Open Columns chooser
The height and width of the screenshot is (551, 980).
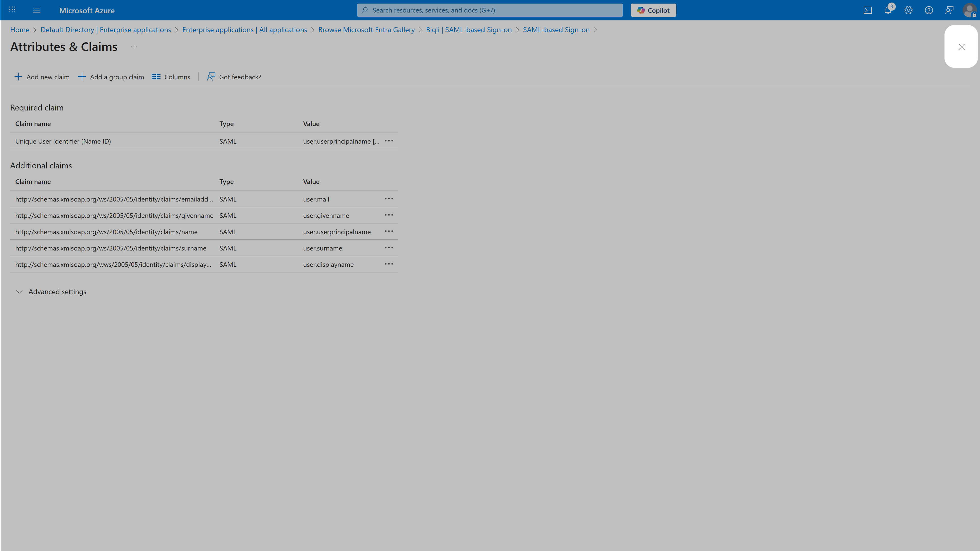(171, 77)
